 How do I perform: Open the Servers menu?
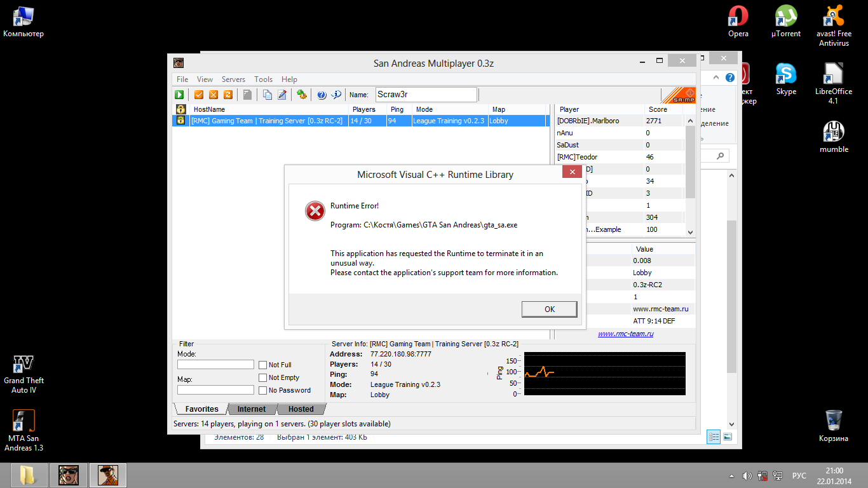coord(233,79)
